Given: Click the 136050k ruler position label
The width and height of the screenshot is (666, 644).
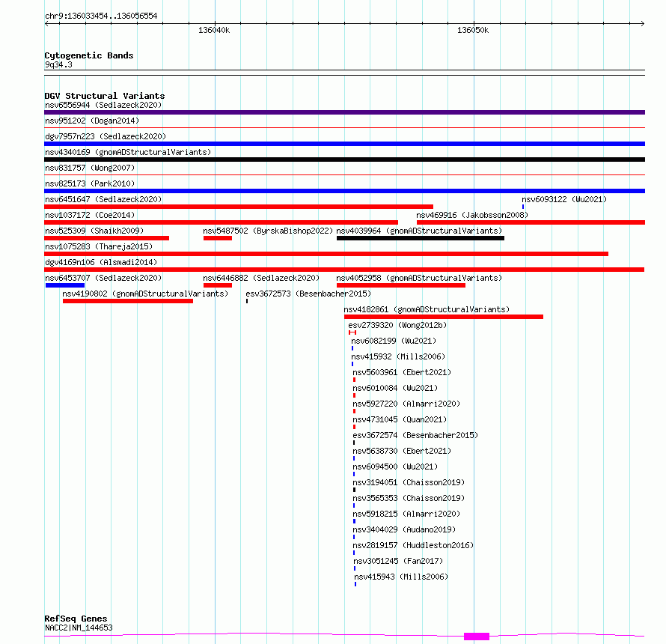Looking at the screenshot, I should tap(473, 30).
